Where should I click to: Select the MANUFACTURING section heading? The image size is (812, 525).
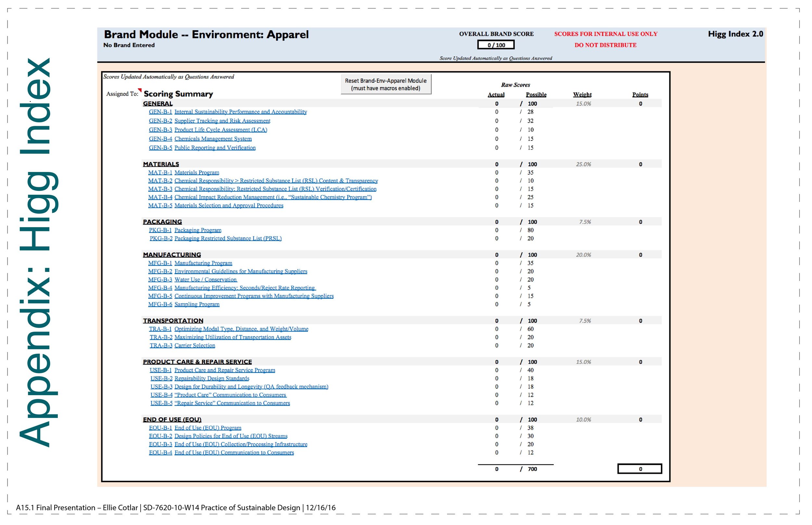(x=171, y=255)
